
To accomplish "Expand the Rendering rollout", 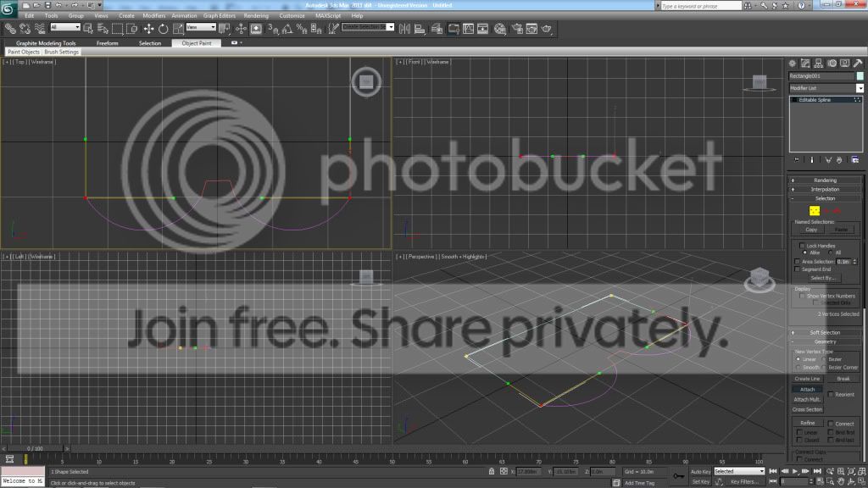I will click(x=825, y=180).
